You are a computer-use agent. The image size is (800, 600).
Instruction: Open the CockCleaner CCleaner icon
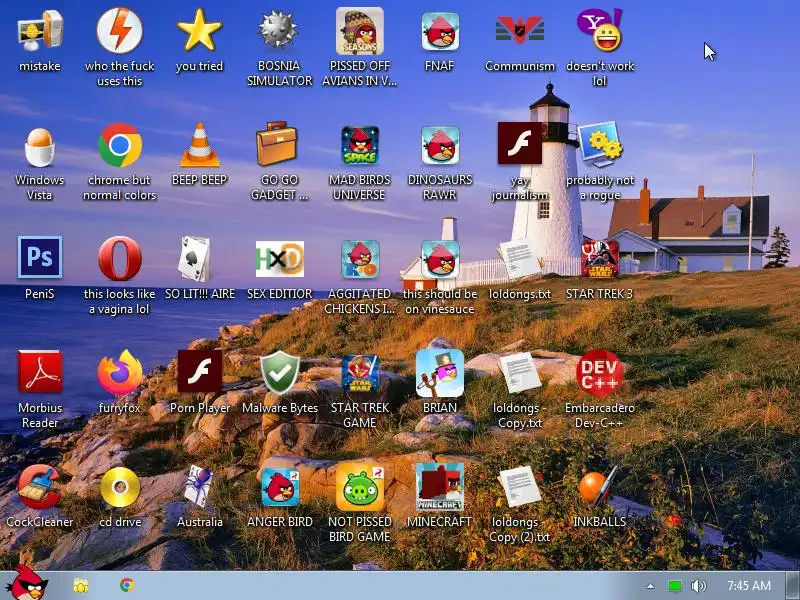click(x=40, y=486)
